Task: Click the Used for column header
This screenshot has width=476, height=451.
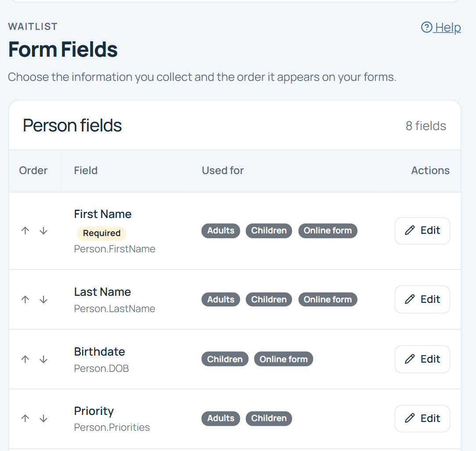Action: pos(223,171)
